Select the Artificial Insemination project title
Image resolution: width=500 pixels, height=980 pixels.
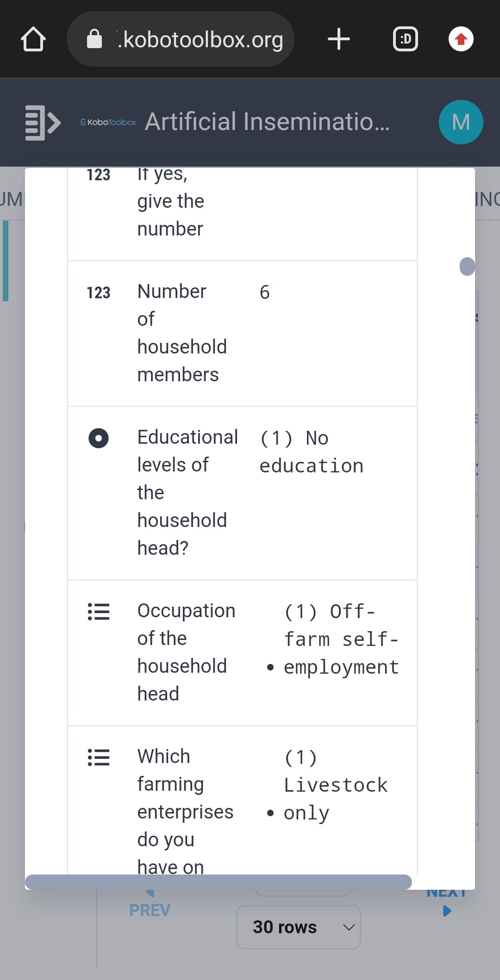pyautogui.click(x=267, y=122)
